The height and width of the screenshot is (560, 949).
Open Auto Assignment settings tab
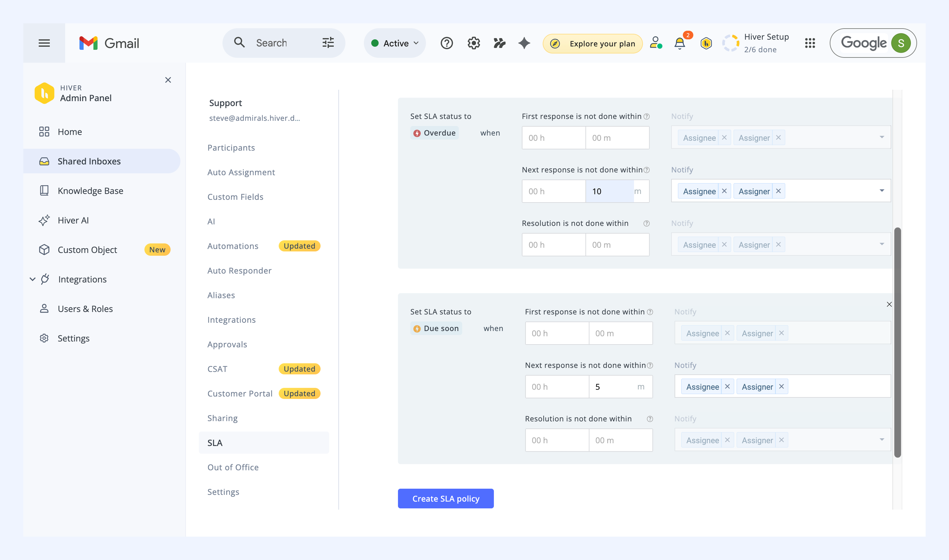241,172
